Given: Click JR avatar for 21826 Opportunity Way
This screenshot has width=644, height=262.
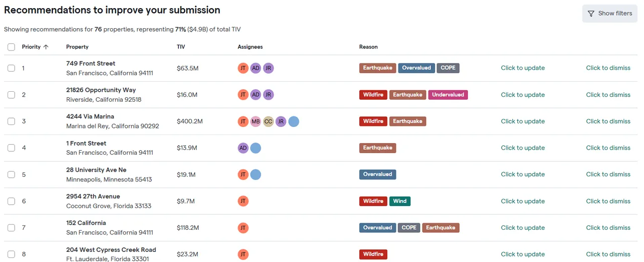Looking at the screenshot, I should click(x=268, y=95).
